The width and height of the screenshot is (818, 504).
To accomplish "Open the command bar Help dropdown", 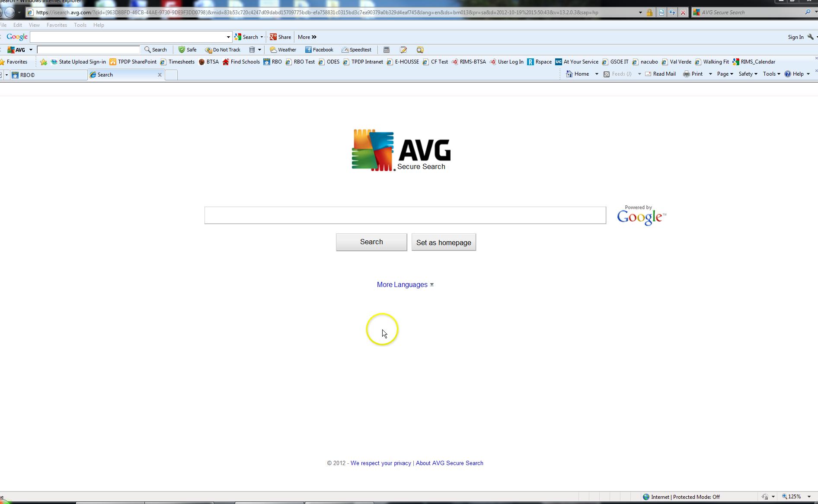I will [x=797, y=74].
